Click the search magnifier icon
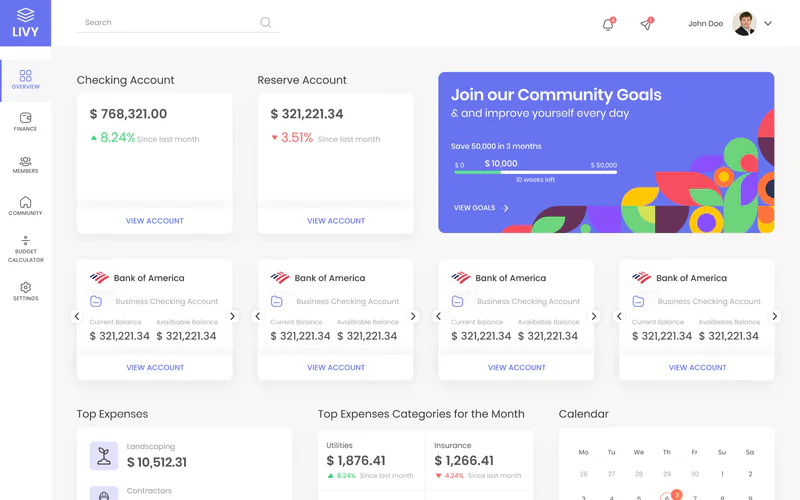The height and width of the screenshot is (500, 800). pos(265,22)
